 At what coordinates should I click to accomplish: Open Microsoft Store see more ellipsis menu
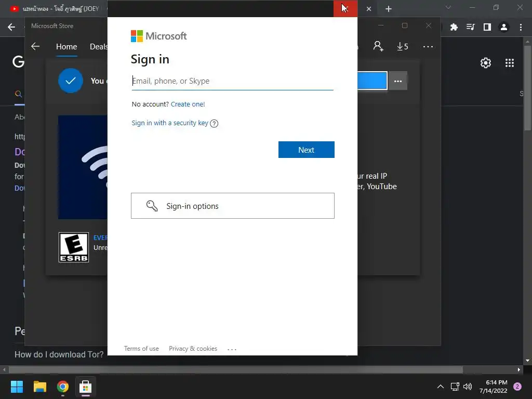point(428,46)
